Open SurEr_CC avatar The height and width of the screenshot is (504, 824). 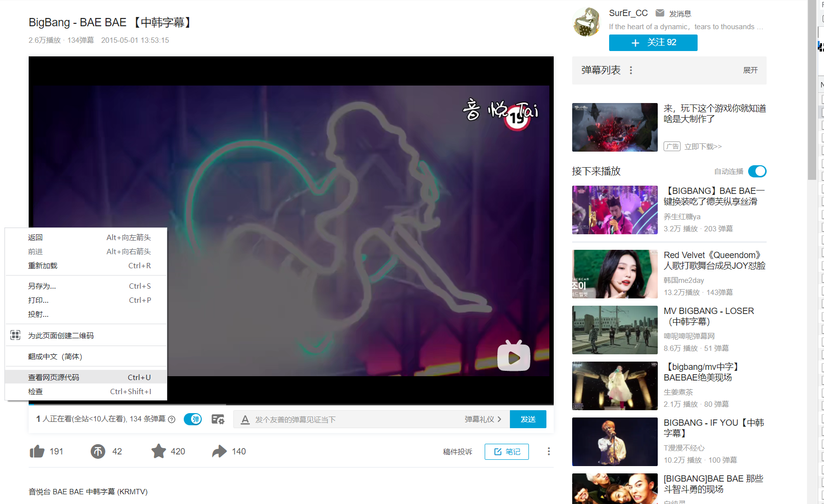(x=587, y=22)
